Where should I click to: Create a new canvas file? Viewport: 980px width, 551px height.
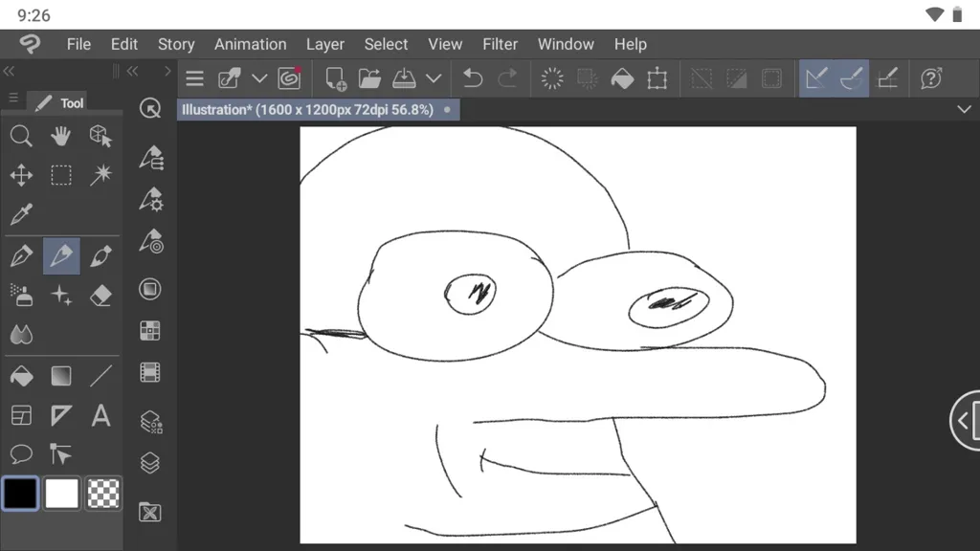click(335, 78)
